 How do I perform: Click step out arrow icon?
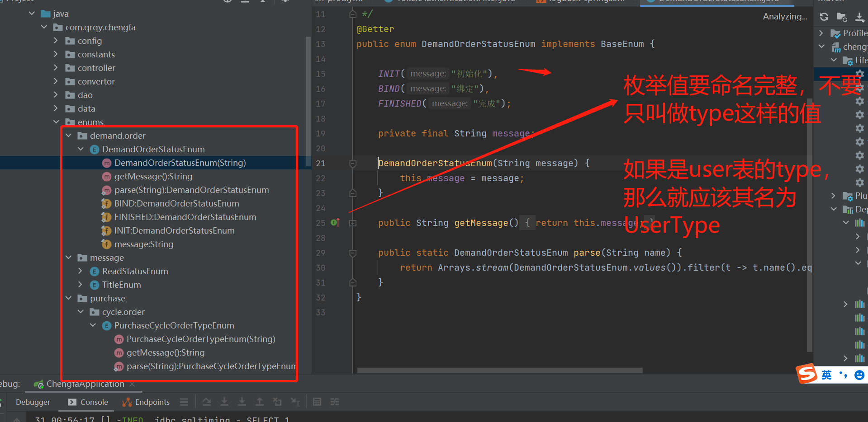pyautogui.click(x=260, y=402)
